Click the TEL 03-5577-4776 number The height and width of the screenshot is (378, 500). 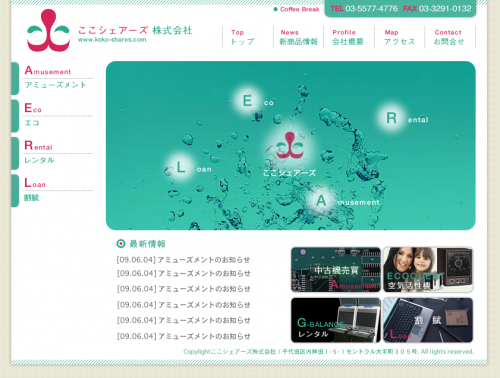coord(364,9)
